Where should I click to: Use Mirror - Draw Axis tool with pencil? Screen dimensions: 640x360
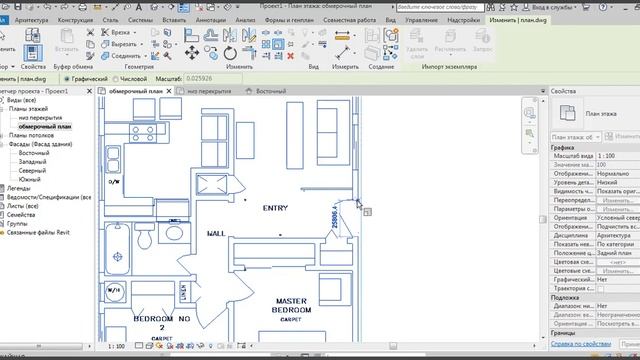point(249,36)
